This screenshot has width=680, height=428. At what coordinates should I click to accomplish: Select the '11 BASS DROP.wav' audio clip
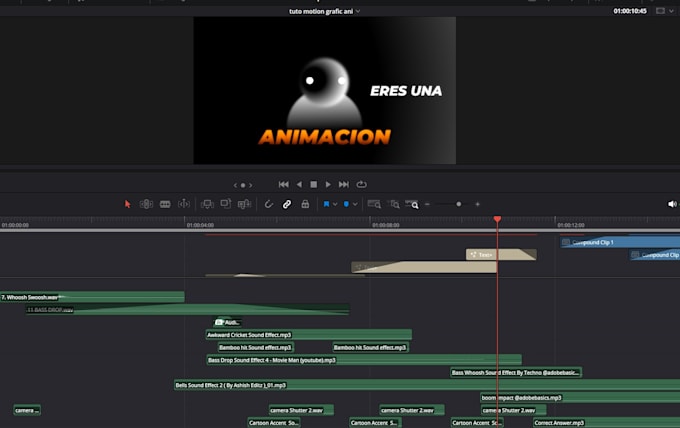(187, 310)
